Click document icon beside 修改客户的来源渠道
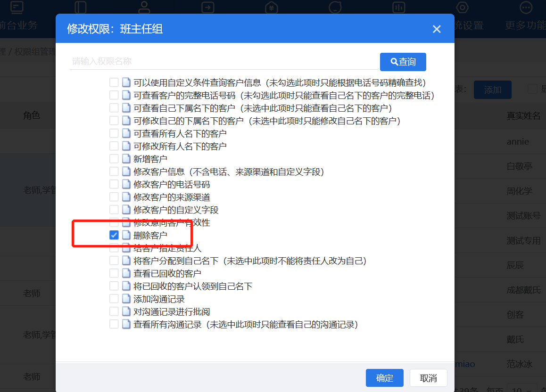The image size is (546, 392). [x=126, y=197]
